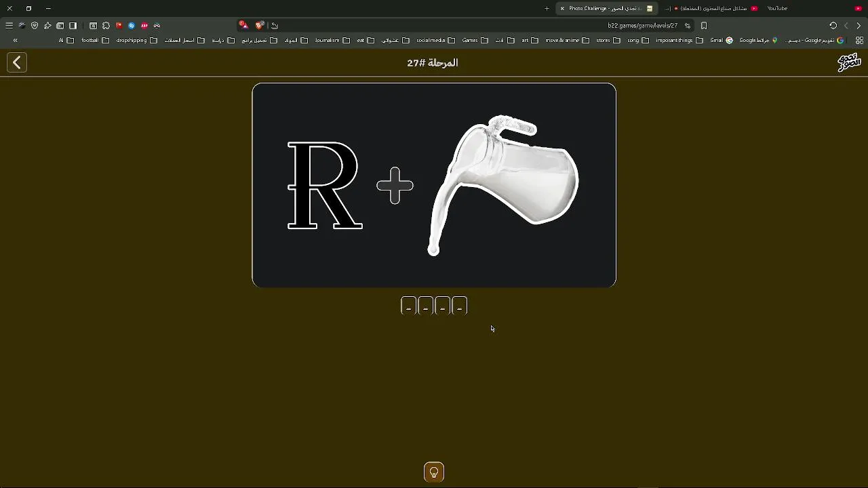This screenshot has width=868, height=488.
Task: Open the art bookmarks folder
Action: [530, 40]
